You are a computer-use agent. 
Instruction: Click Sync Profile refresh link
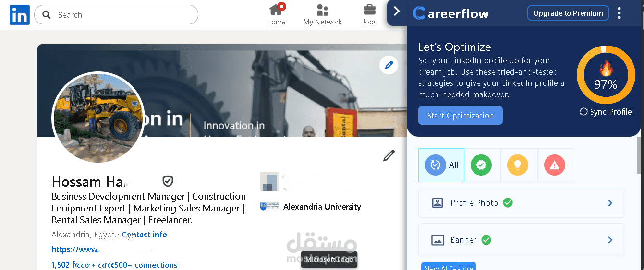pos(606,112)
